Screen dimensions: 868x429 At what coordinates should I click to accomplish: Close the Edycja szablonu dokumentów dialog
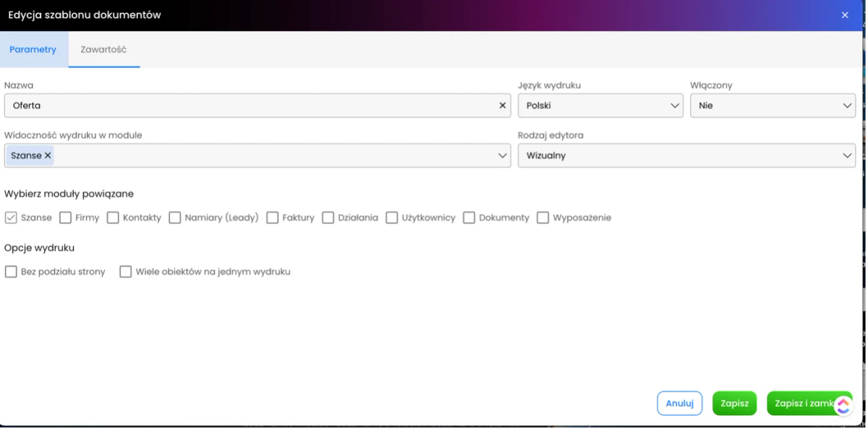pyautogui.click(x=845, y=15)
